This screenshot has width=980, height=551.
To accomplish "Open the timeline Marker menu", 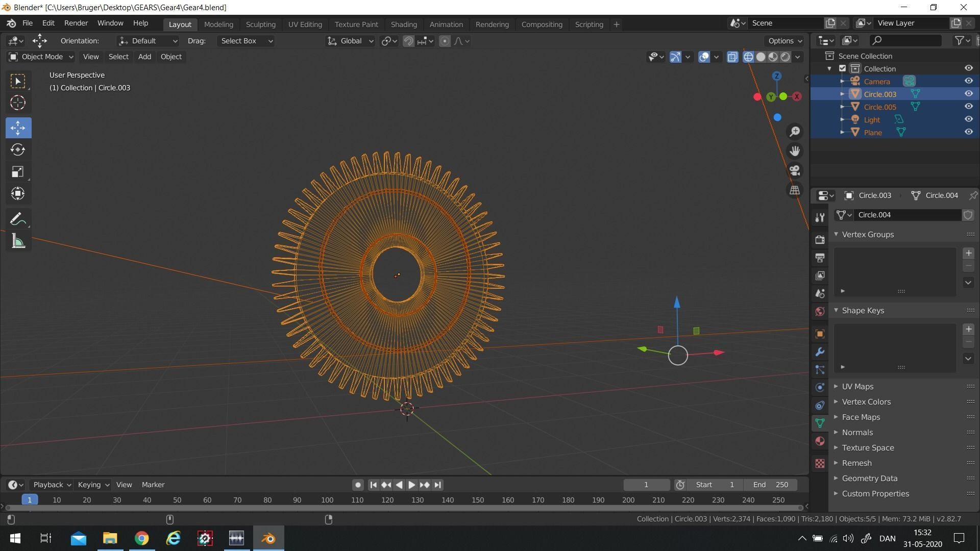I will [153, 485].
